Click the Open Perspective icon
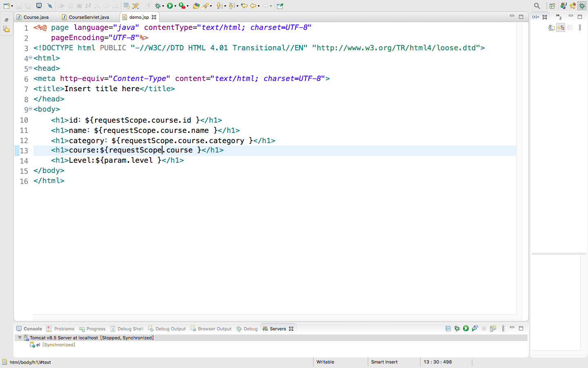The image size is (588, 368). point(552,6)
